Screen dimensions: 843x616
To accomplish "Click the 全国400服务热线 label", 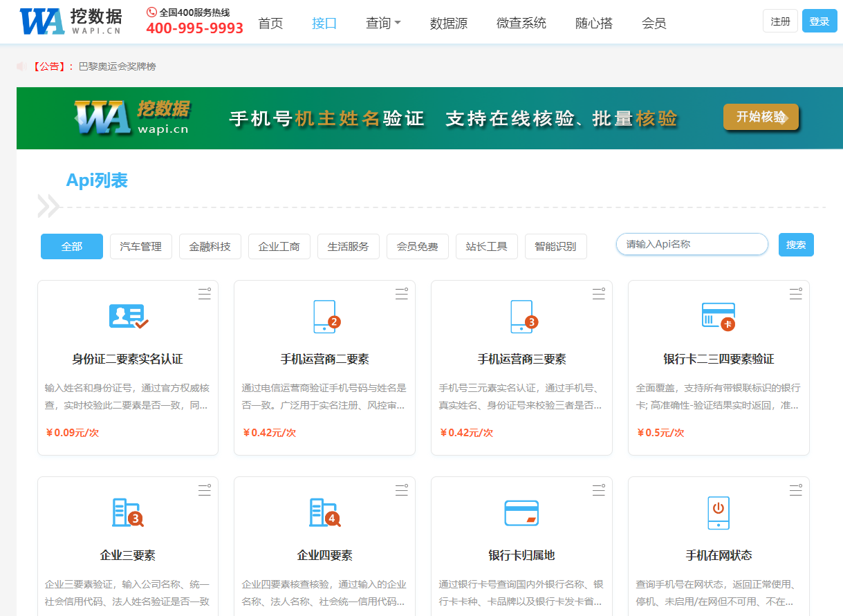I will coord(194,12).
